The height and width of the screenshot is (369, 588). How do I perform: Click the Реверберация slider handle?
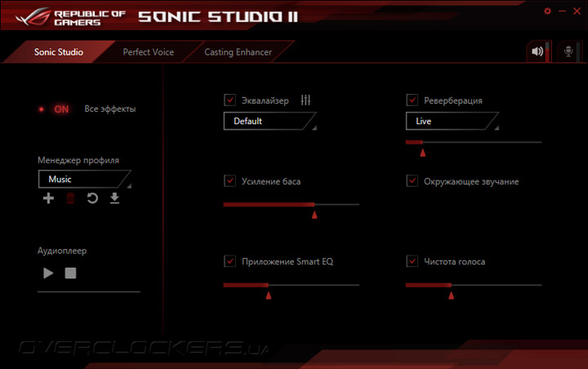coord(423,152)
